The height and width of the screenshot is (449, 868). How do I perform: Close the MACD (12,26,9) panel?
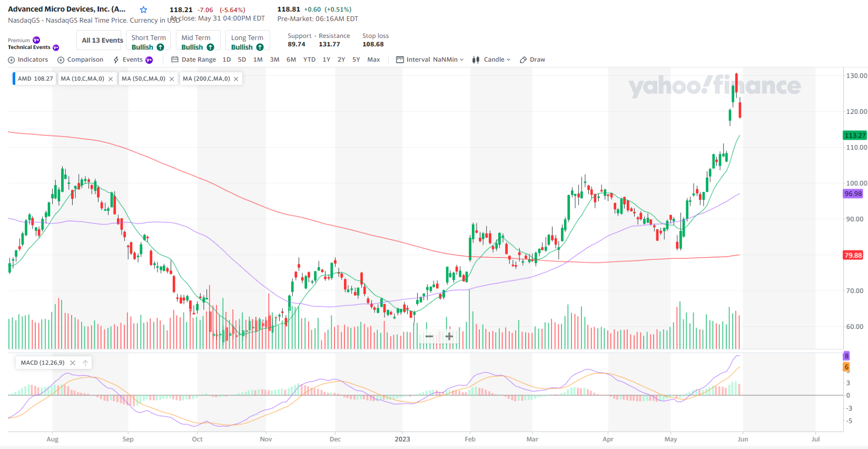(73, 363)
